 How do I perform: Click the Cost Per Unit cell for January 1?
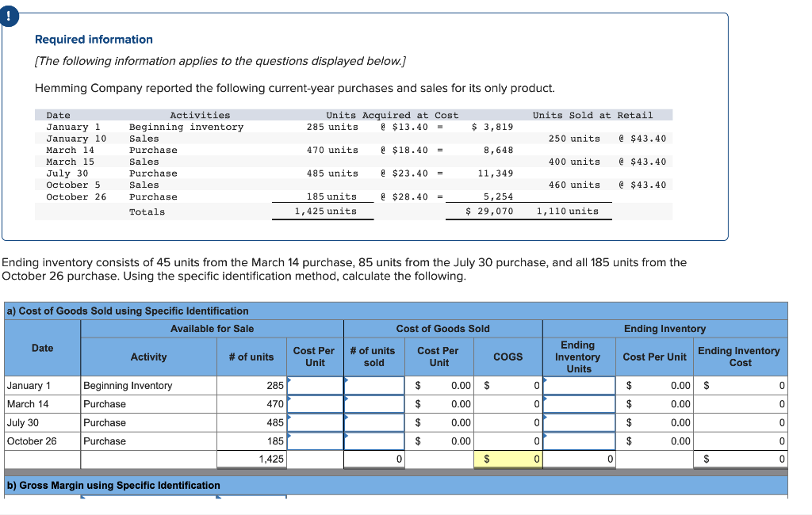coord(315,386)
